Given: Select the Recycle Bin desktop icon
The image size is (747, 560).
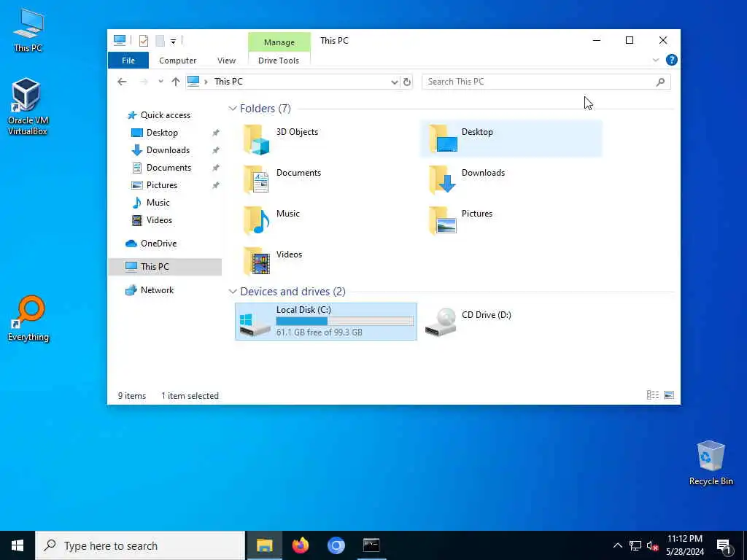Looking at the screenshot, I should pyautogui.click(x=711, y=463).
